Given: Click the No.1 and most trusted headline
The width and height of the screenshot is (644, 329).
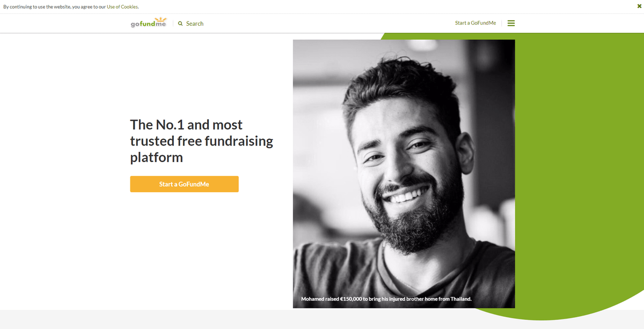Looking at the screenshot, I should (x=202, y=141).
